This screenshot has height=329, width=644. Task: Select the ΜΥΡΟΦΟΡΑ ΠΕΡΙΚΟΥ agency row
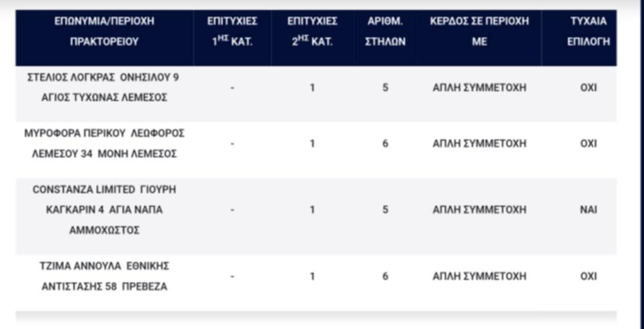click(104, 144)
